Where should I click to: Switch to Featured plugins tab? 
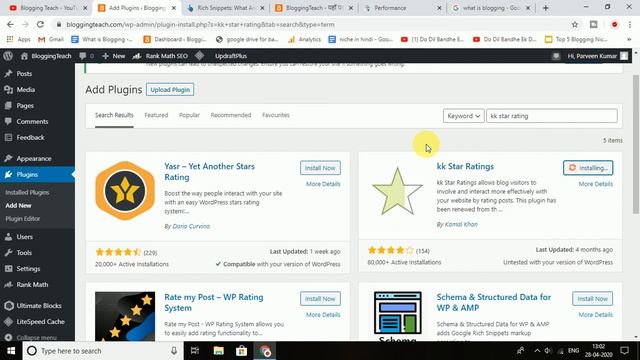tap(156, 116)
